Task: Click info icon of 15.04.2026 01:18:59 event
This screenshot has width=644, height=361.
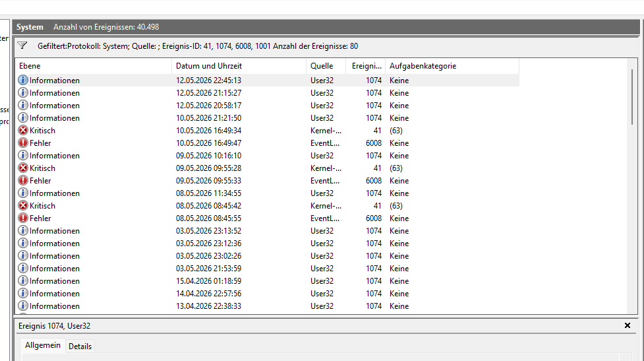Action: [23, 281]
